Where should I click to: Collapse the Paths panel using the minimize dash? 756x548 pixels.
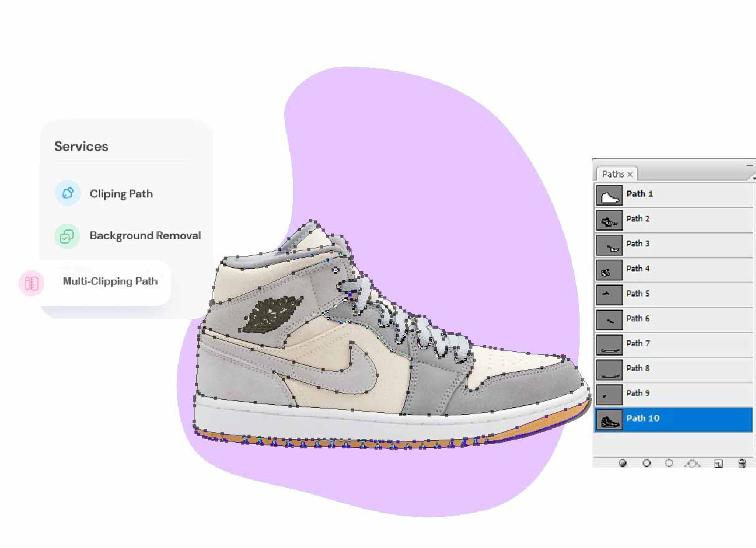(750, 165)
